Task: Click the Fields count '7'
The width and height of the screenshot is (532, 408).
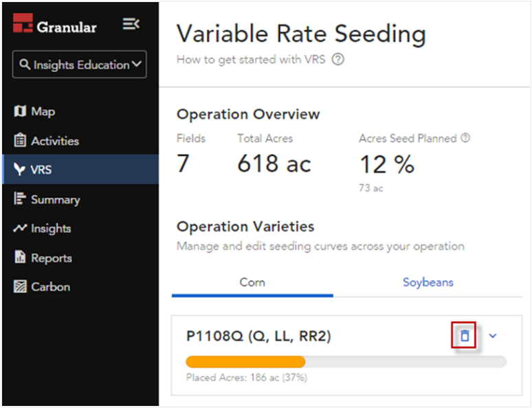Action: pos(183,163)
